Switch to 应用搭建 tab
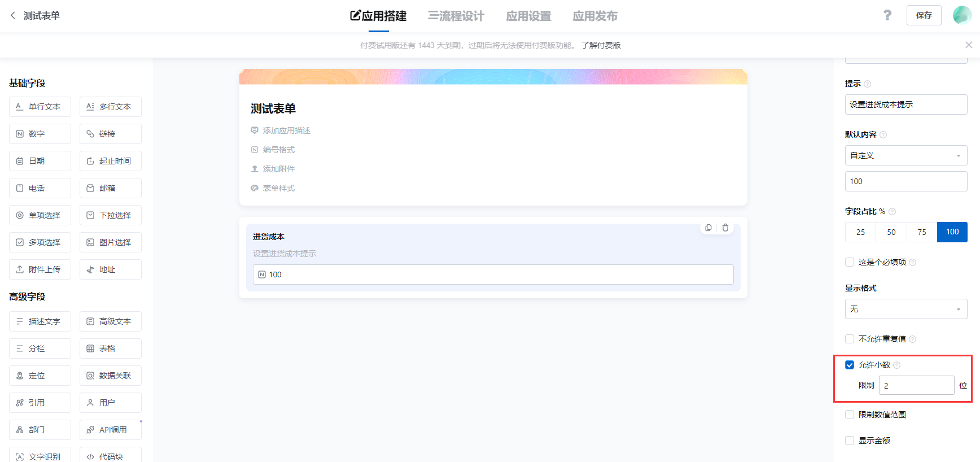Image resolution: width=980 pixels, height=462 pixels. pyautogui.click(x=378, y=16)
